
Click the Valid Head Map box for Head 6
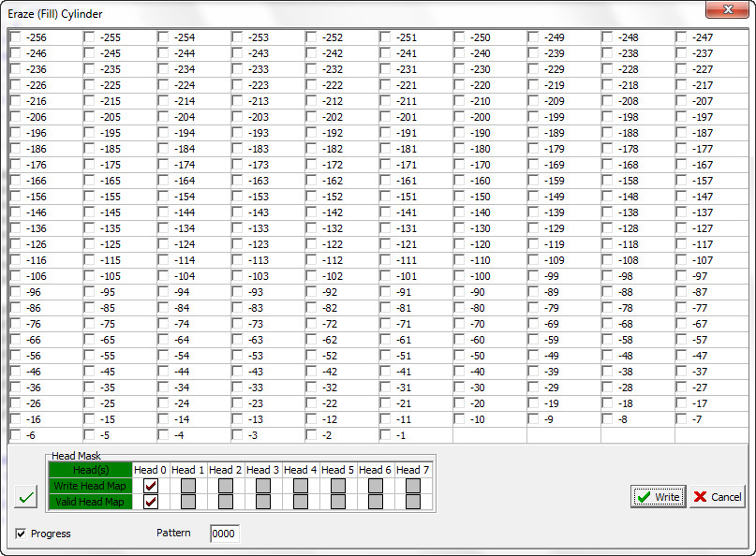click(x=376, y=502)
